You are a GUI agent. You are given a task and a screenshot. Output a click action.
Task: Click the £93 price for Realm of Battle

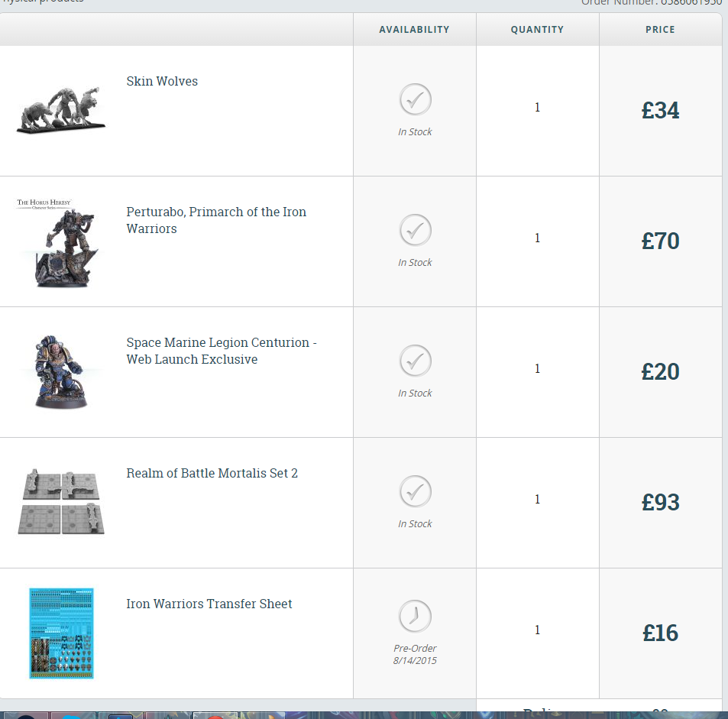[x=660, y=502]
